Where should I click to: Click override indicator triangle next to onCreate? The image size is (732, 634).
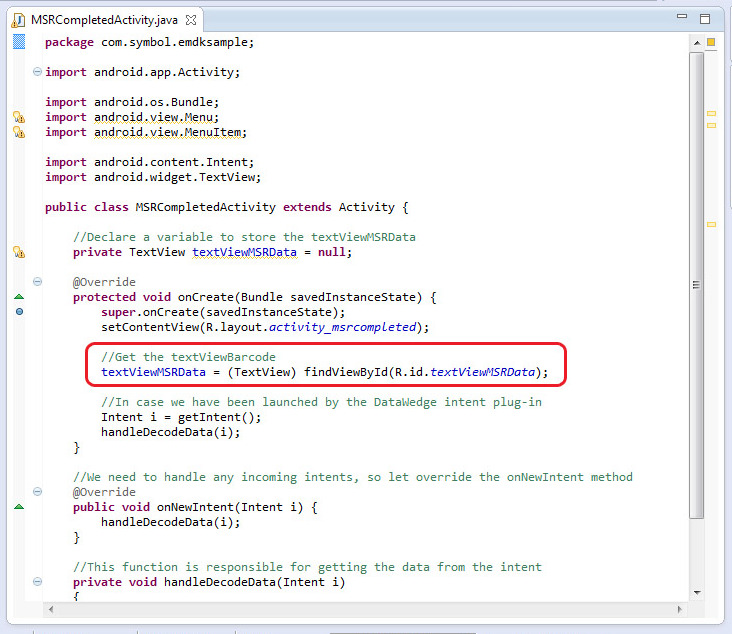18,297
